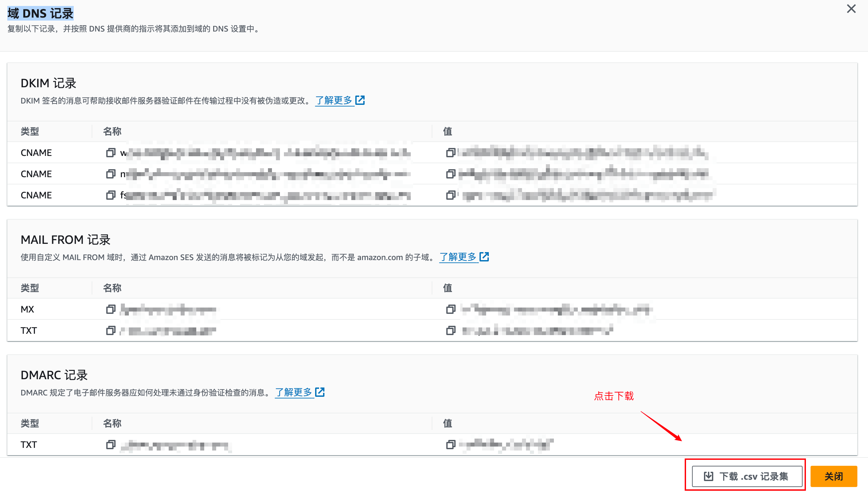Click 名称 column header in MAIL FROM table
This screenshot has width=868, height=491.
(112, 288)
